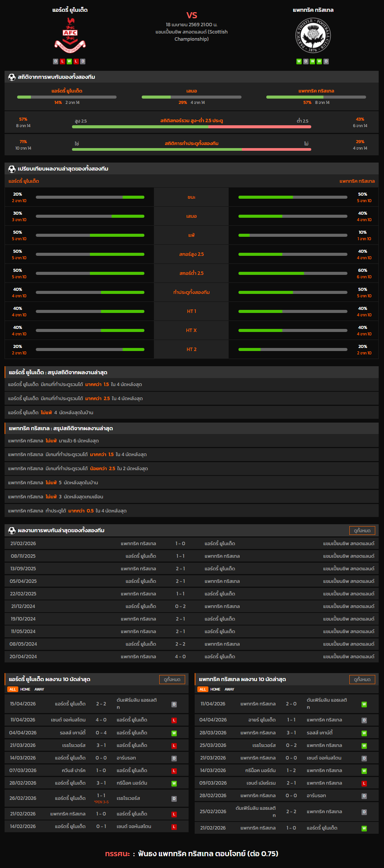Click the green W badge on Airdrie's 04/04/2026 match
The height and width of the screenshot is (868, 384).
174,733
